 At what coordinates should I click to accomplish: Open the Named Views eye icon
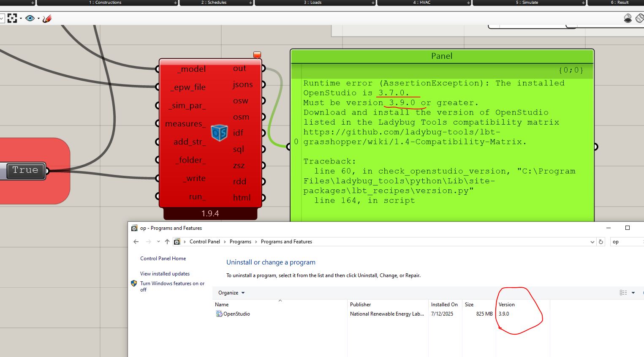[30, 18]
